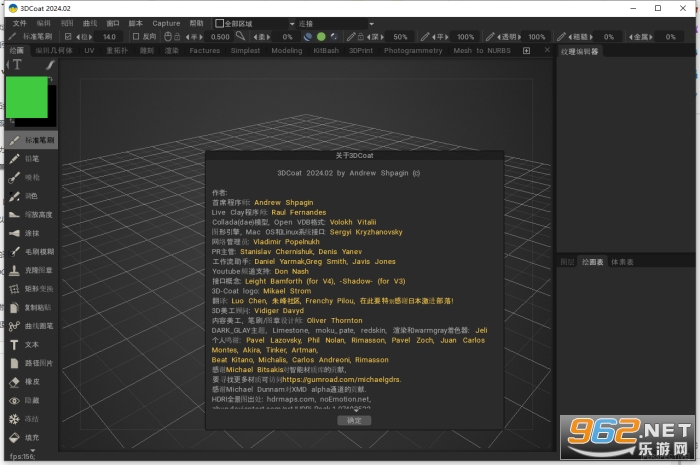This screenshot has width=700, height=465.
Task: Click the pen icon before 透明 opacity
Action: pos(490,37)
